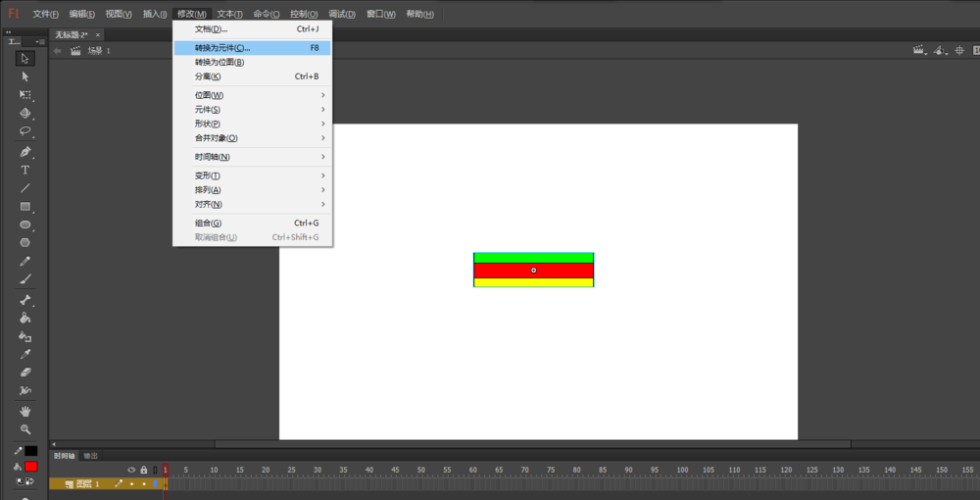Click the horizontal stage scrollbar
980x500 pixels.
(532, 444)
